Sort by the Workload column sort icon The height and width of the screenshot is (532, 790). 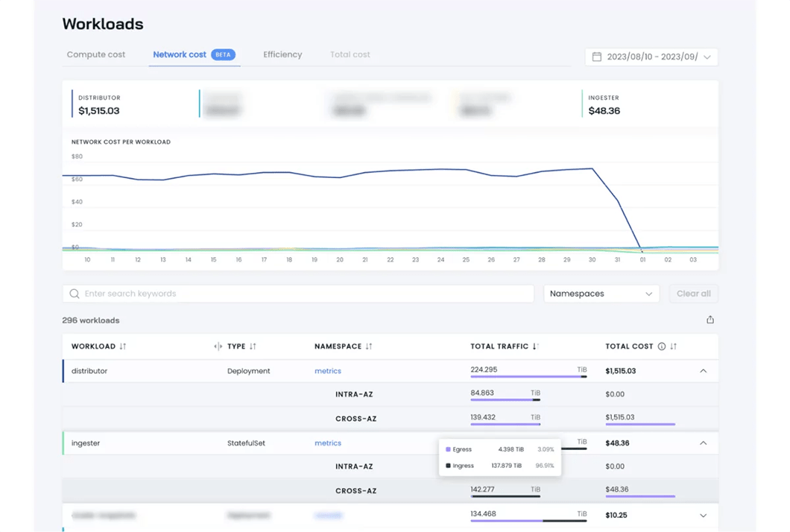pyautogui.click(x=123, y=346)
